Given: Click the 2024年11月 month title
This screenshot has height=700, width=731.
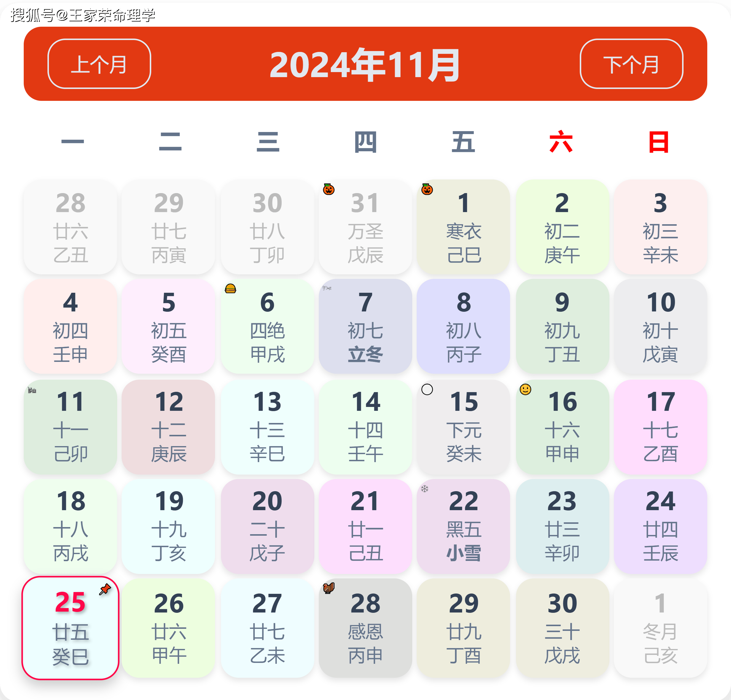Looking at the screenshot, I should click(365, 65).
